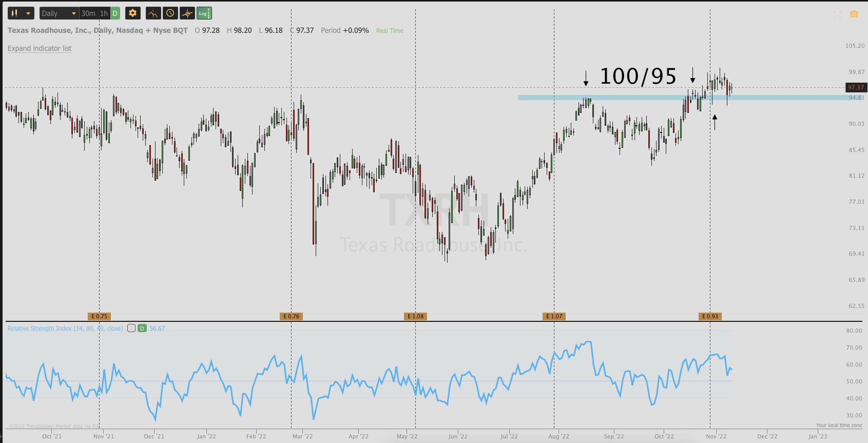Click the clock icon in the toolbar
868x443 pixels.
pos(170,13)
